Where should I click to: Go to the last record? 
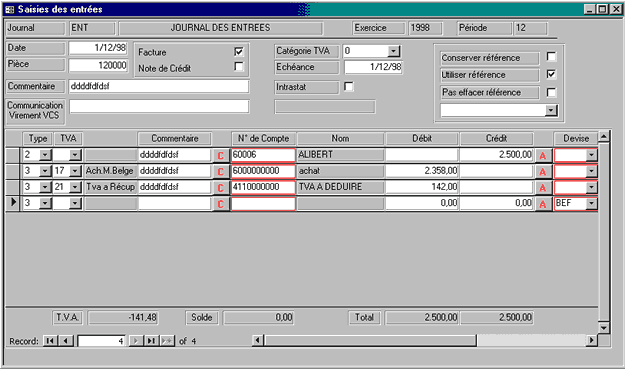pos(151,341)
